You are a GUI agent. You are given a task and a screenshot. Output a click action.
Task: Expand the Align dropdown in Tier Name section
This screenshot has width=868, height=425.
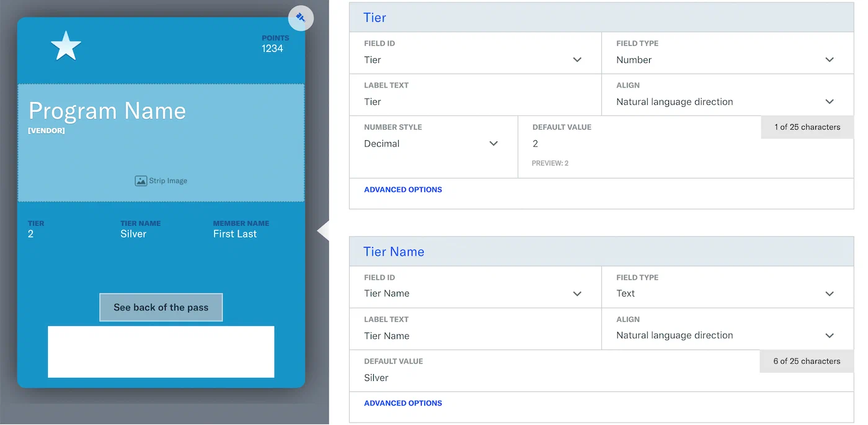click(x=829, y=335)
